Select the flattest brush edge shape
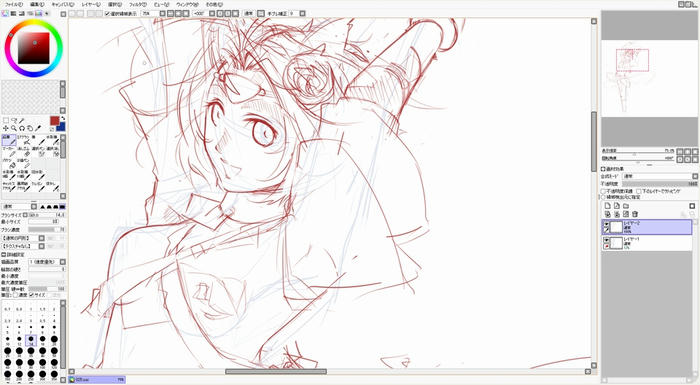Image resolution: width=700 pixels, height=385 pixels. coord(62,206)
